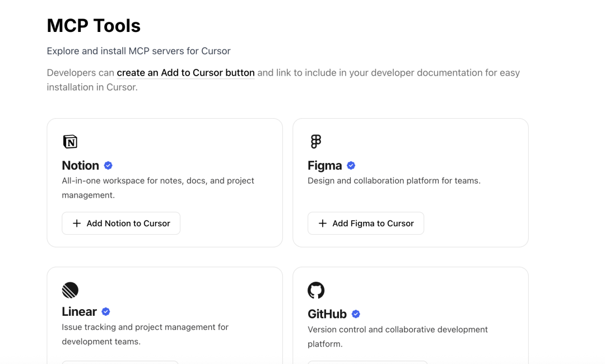This screenshot has width=605, height=364.
Task: Click the verified badge next to GitHub
Action: [356, 314]
